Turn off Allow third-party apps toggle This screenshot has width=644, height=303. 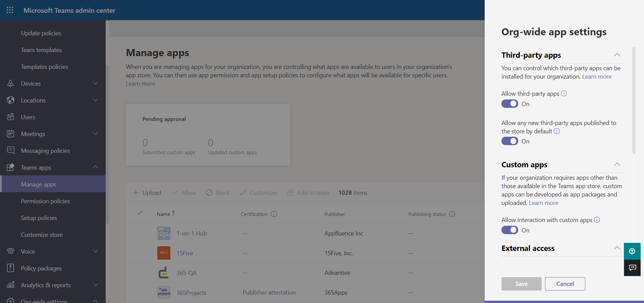[509, 104]
